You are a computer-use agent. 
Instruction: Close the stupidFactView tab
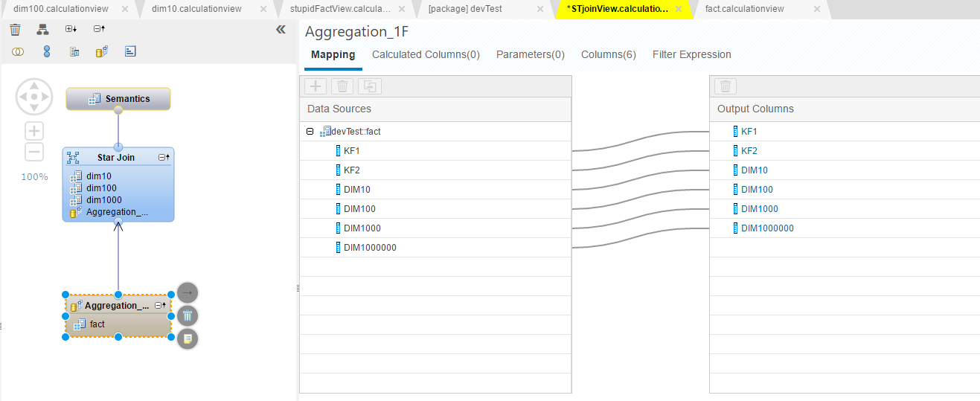(401, 9)
